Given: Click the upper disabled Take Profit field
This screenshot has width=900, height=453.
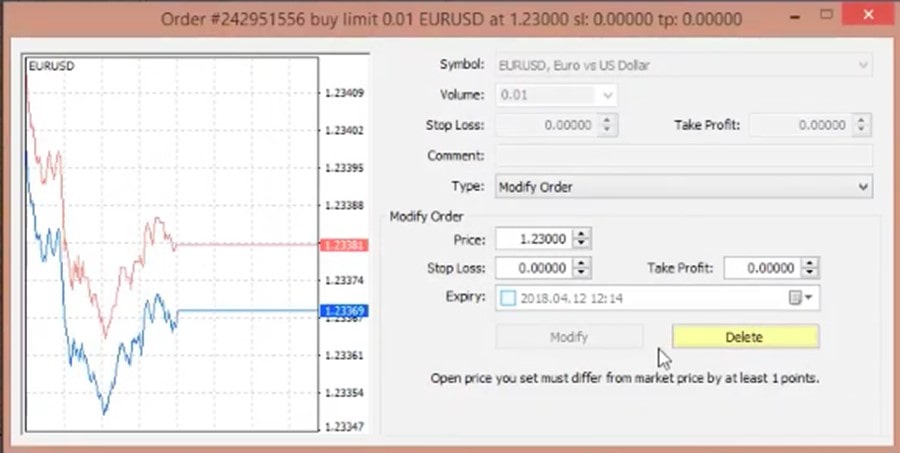Looking at the screenshot, I should coord(801,125).
